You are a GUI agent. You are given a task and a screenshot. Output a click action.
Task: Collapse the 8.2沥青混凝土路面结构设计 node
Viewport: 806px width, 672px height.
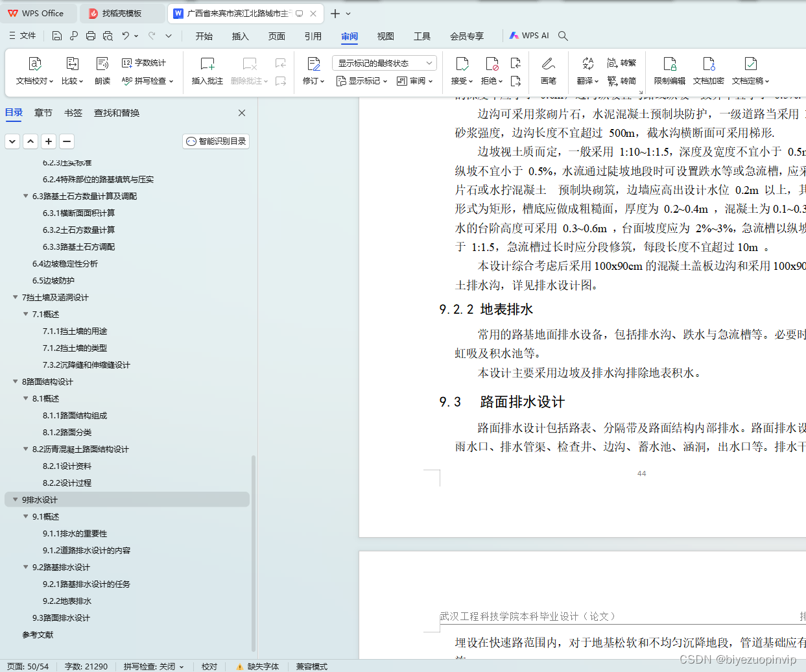click(x=26, y=449)
